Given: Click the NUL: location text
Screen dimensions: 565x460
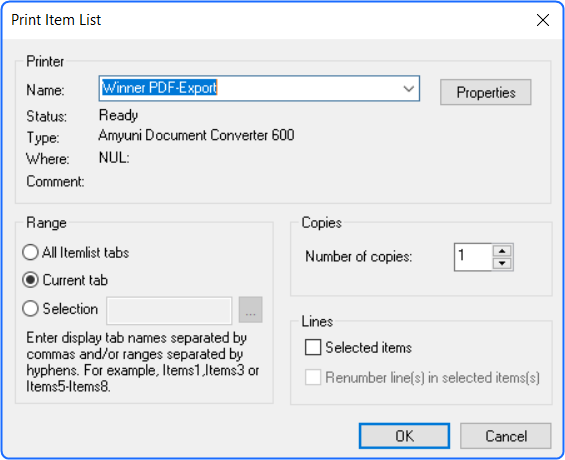Looking at the screenshot, I should pos(114,157).
